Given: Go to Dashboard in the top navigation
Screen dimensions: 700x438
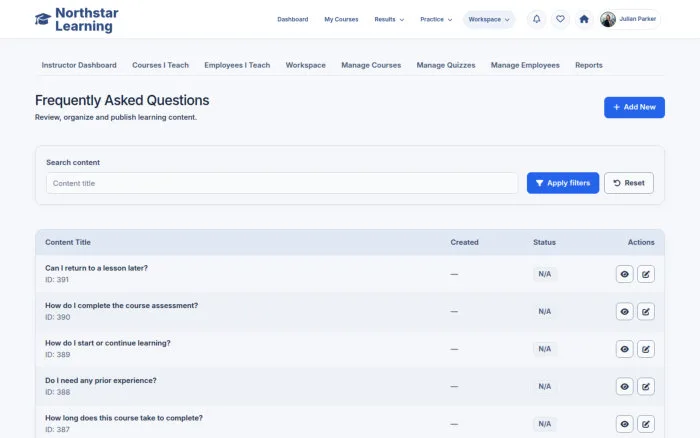Looking at the screenshot, I should [x=292, y=20].
